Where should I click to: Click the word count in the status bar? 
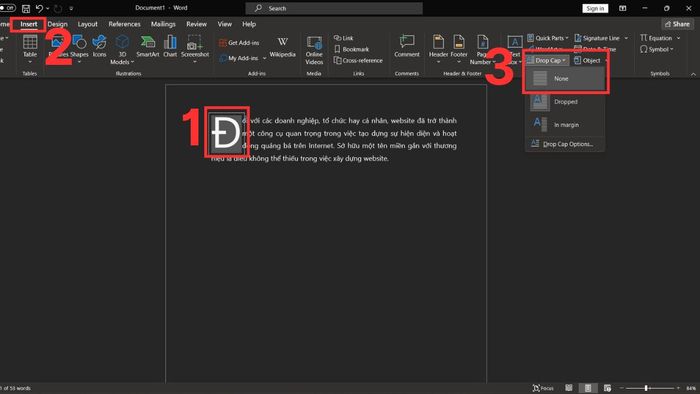(16, 388)
